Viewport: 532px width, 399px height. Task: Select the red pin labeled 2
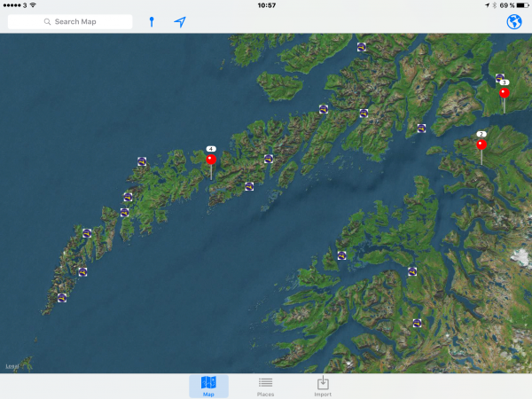tap(481, 145)
